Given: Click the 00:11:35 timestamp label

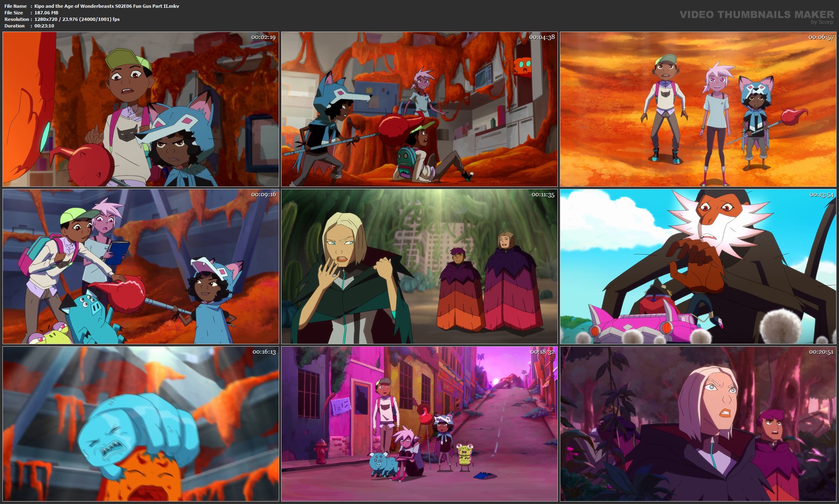Looking at the screenshot, I should pos(543,195).
